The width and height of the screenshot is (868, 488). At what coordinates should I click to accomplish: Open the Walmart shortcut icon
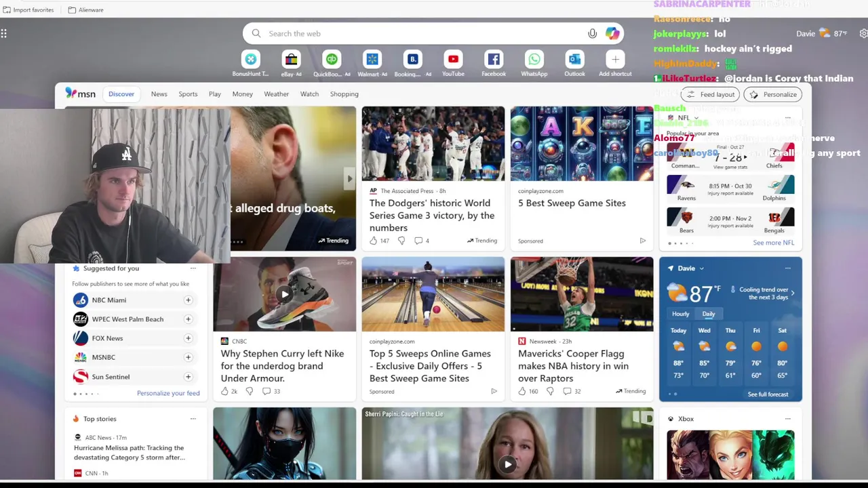coord(372,60)
